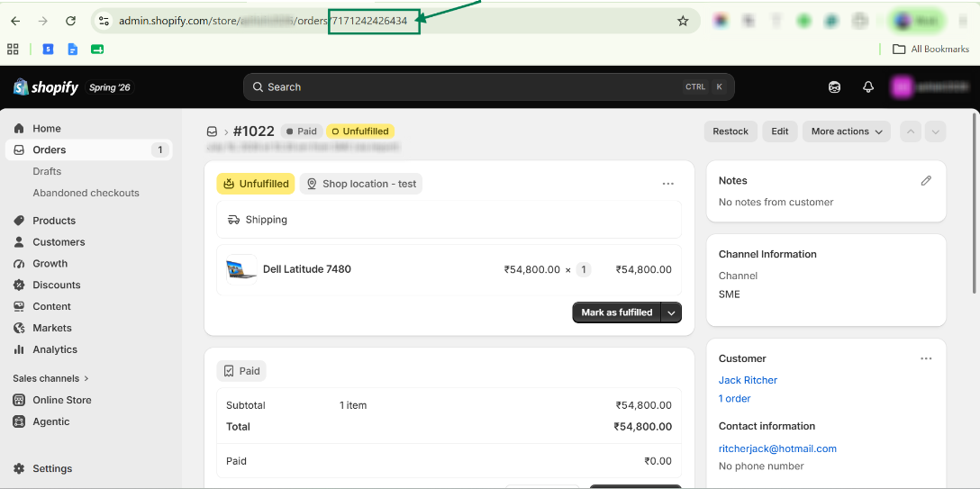
Task: Click the Unfulfilled badge beside order #1022
Action: (x=360, y=131)
